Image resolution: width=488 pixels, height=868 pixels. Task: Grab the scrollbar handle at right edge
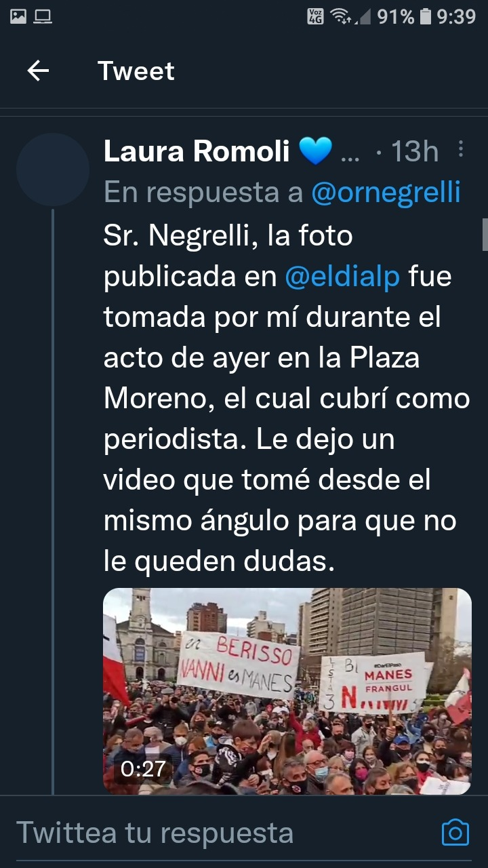pos(485,235)
